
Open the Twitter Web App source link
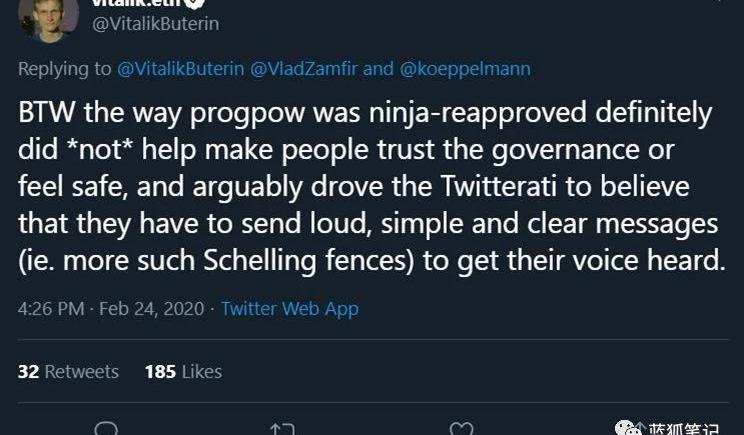pyautogui.click(x=290, y=309)
